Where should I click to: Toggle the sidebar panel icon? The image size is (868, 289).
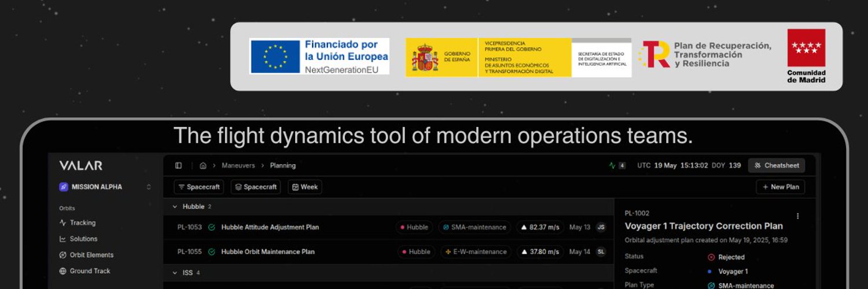178,166
